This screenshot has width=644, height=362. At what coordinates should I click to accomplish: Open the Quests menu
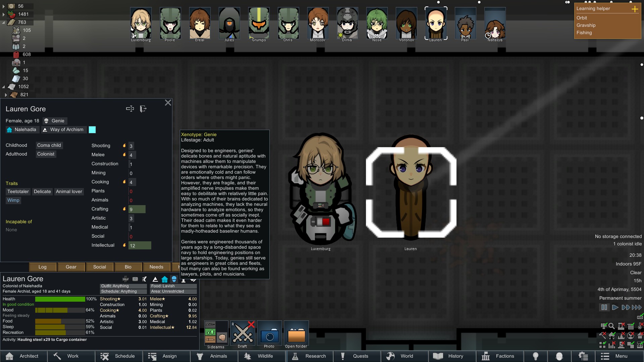pos(357,356)
